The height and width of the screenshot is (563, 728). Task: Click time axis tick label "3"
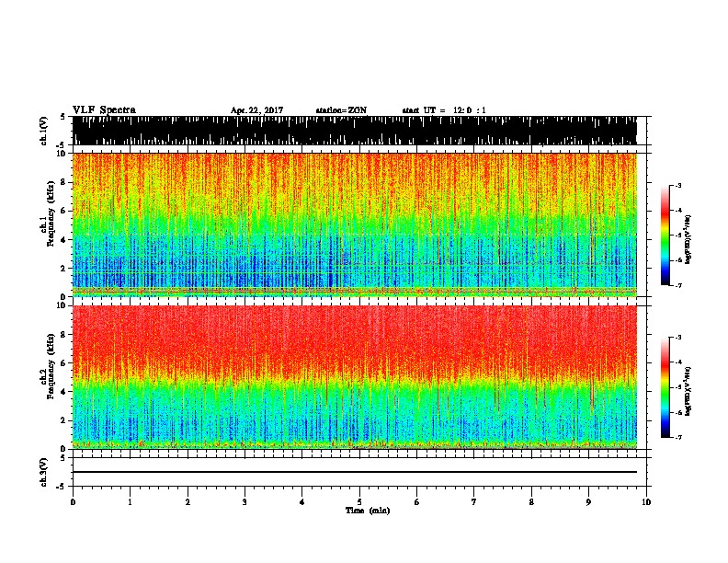pyautogui.click(x=245, y=502)
